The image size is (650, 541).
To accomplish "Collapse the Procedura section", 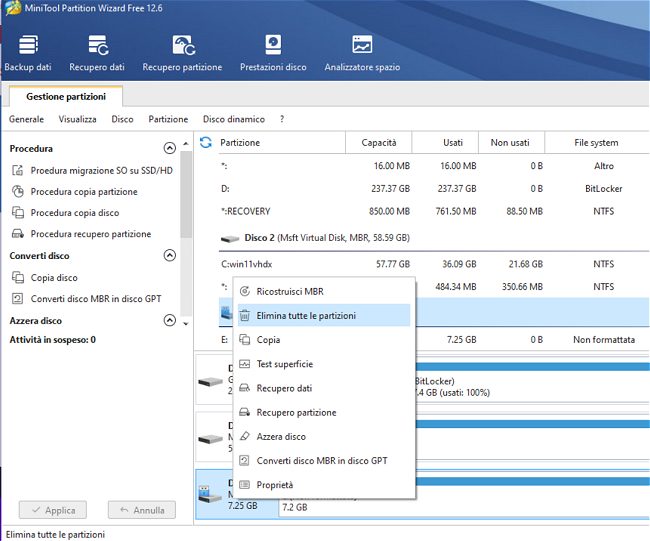I will (170, 148).
